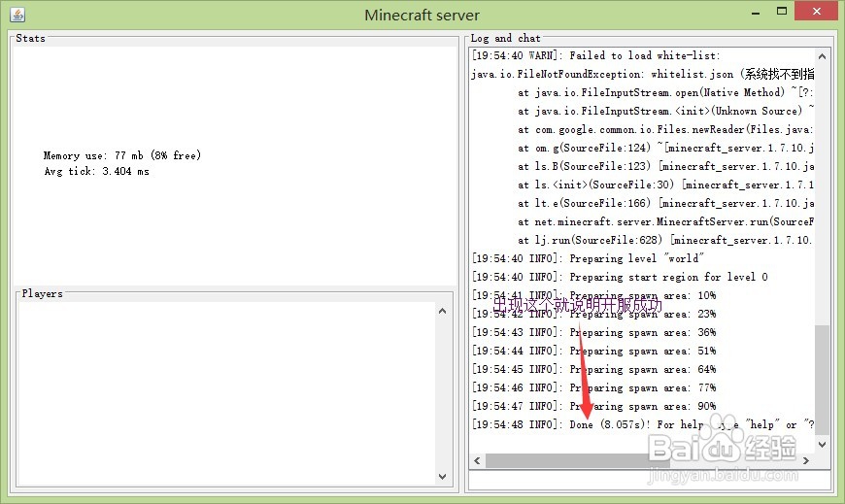Click the 'at ls.<init>(SourceFile:30)' stack line
Image resolution: width=845 pixels, height=504 pixels.
point(665,185)
